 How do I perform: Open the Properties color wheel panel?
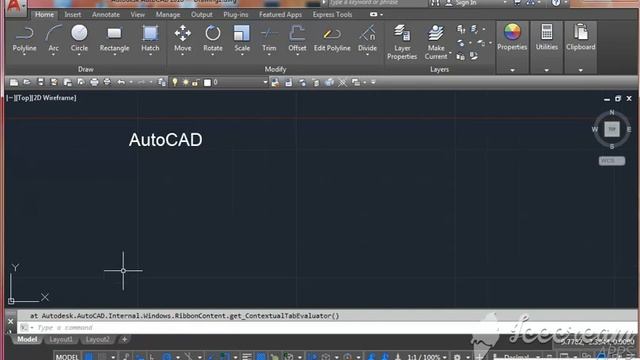tap(512, 37)
